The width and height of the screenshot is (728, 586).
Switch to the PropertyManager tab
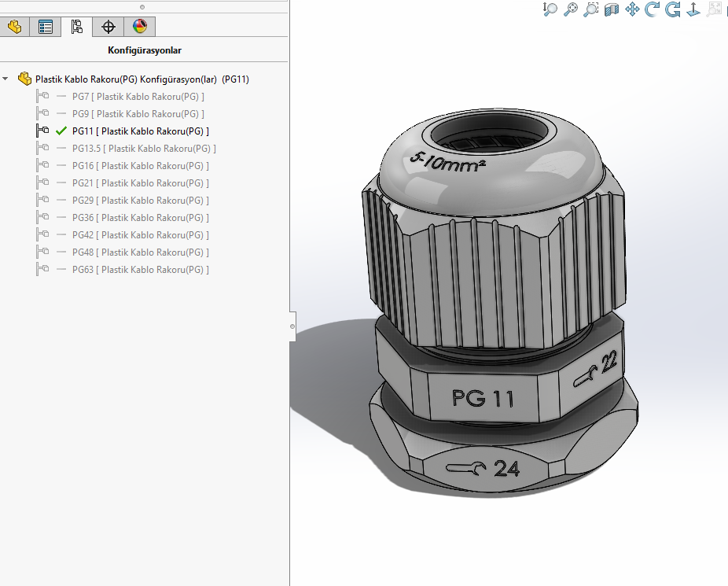(46, 27)
